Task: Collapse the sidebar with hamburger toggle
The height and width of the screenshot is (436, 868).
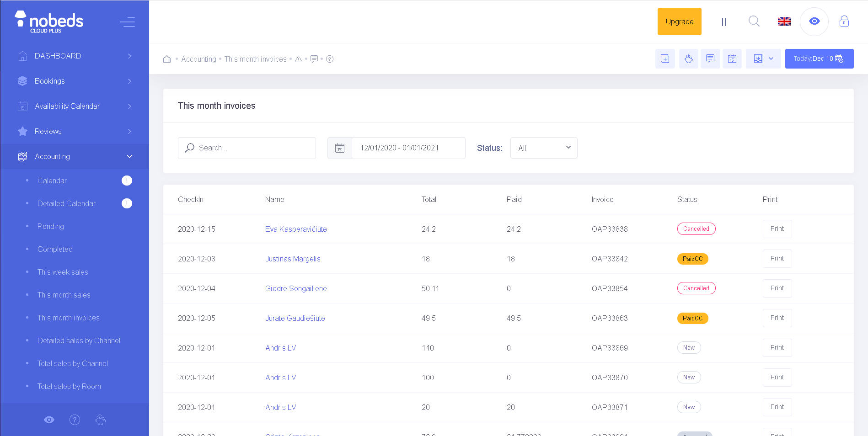Action: coord(127,21)
